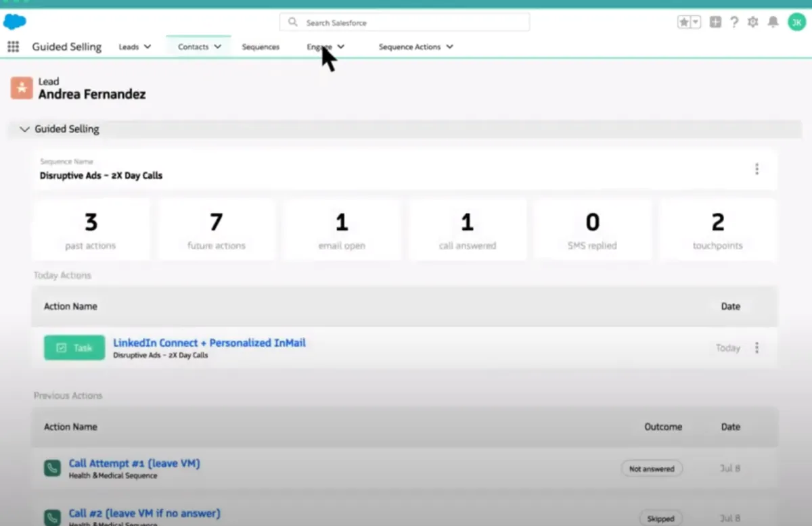This screenshot has height=526, width=812.
Task: Open the App Launcher grid icon
Action: [x=13, y=47]
